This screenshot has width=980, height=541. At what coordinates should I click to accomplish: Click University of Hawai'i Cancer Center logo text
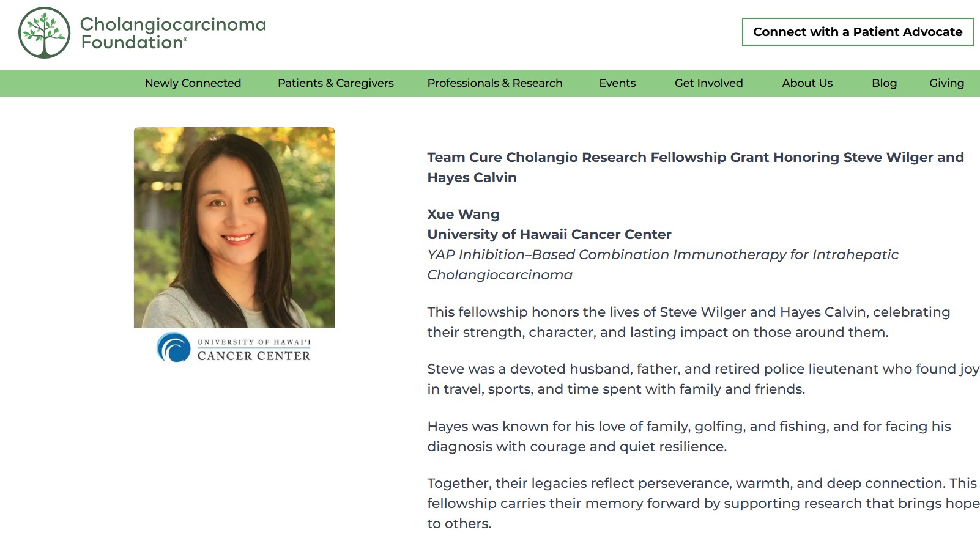(254, 350)
